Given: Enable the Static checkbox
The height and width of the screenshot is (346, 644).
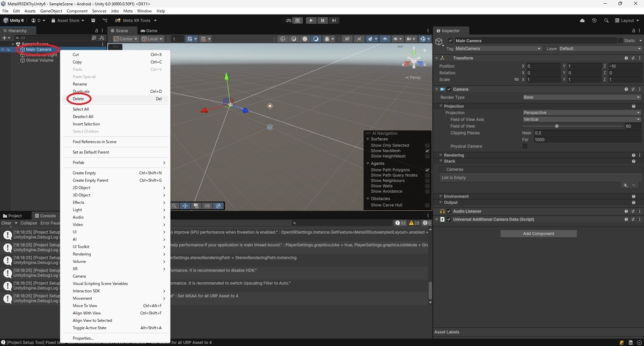Looking at the screenshot, I should tap(620, 41).
